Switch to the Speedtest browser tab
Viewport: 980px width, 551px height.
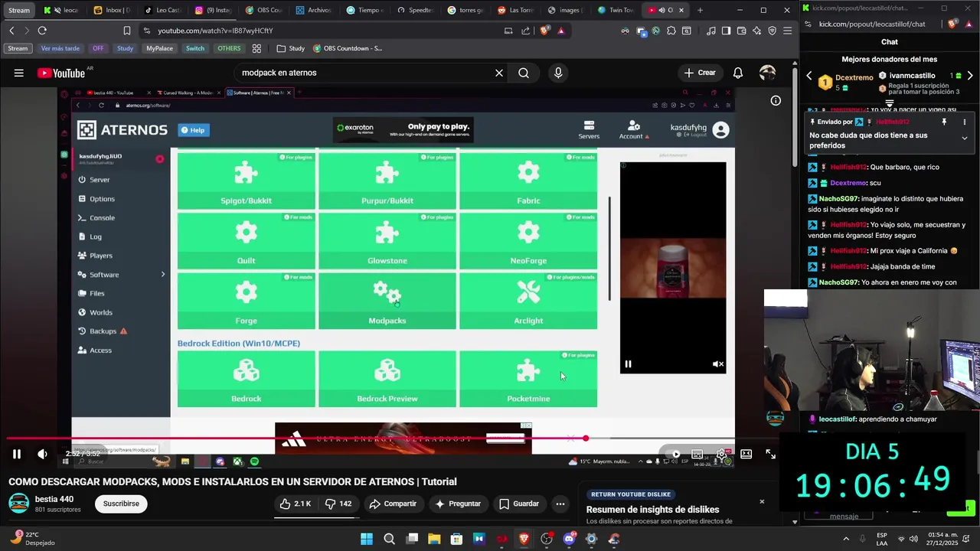pos(415,10)
